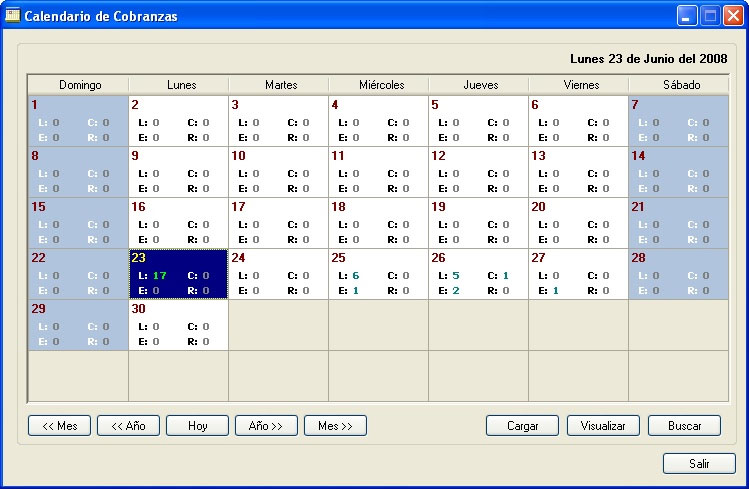The image size is (749, 489).
Task: Pick Thursday the 26th cell
Action: [478, 273]
